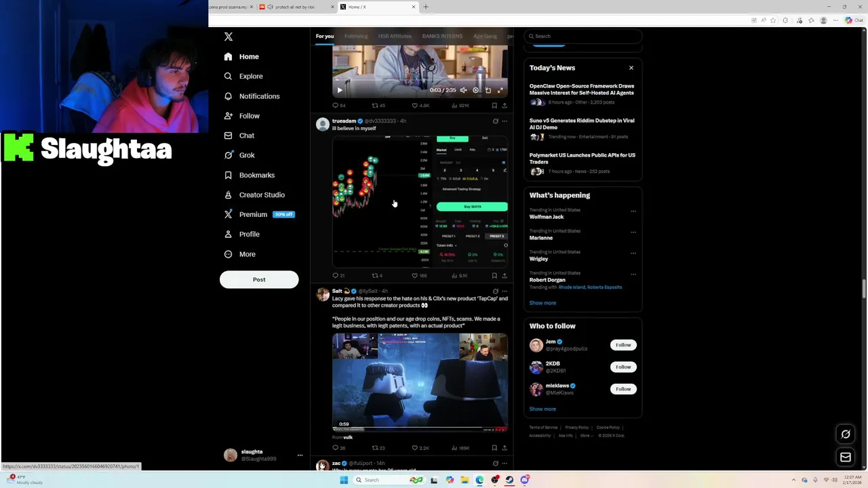Open the Bookmarks page in the sidebar
Image resolution: width=868 pixels, height=488 pixels.
(249, 175)
